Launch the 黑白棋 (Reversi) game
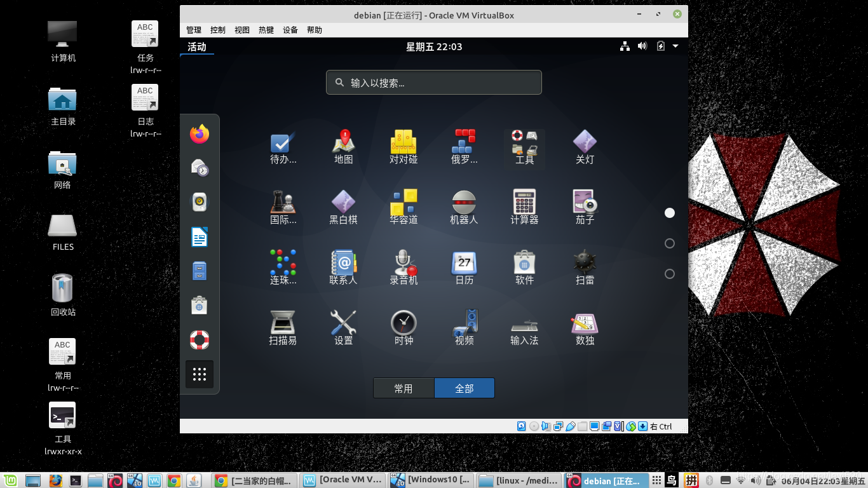This screenshot has height=488, width=868. 344,208
